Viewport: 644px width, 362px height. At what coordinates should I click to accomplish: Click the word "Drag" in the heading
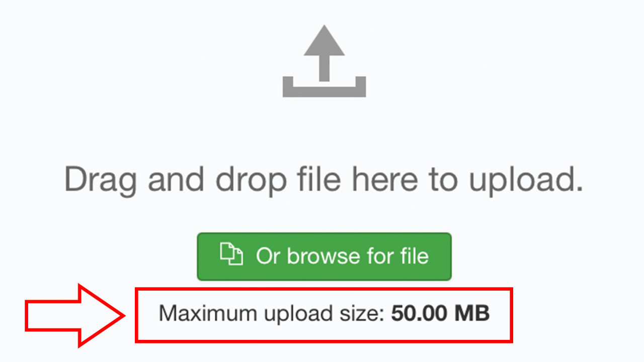pyautogui.click(x=101, y=180)
